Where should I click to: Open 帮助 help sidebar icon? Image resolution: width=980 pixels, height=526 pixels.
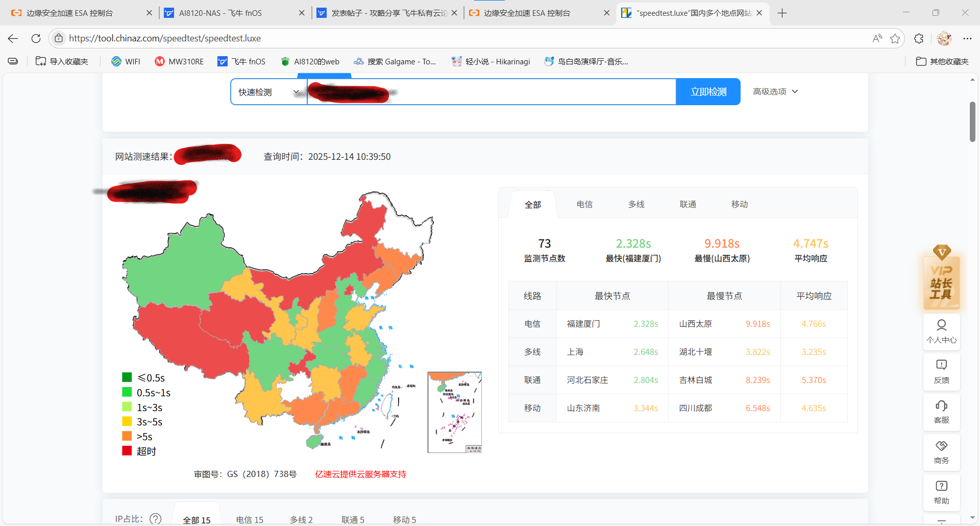941,492
